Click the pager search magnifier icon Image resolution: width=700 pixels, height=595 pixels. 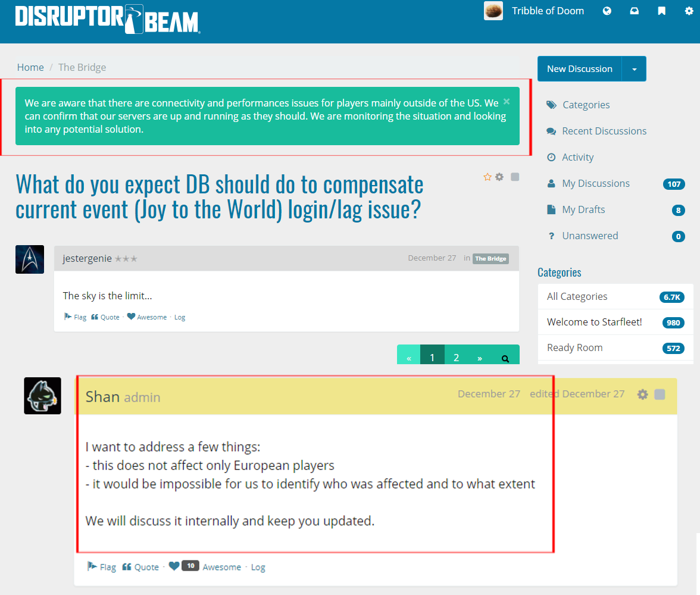pyautogui.click(x=505, y=358)
